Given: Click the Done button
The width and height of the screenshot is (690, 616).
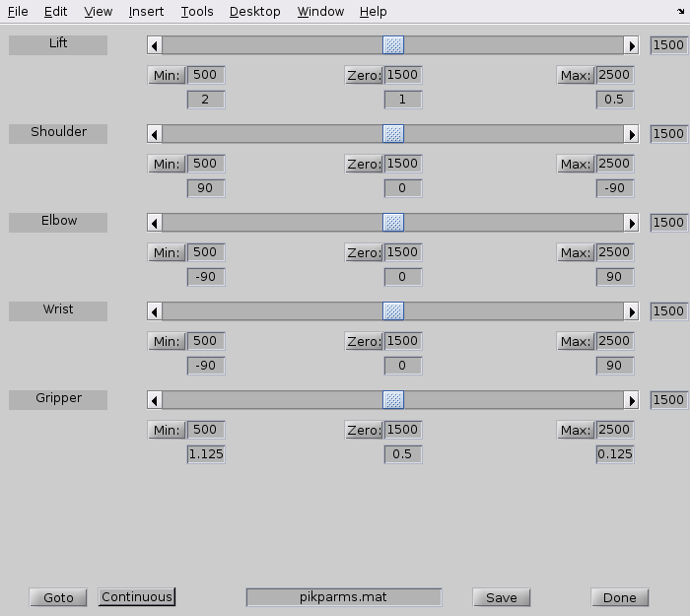Looking at the screenshot, I should pos(619,597).
